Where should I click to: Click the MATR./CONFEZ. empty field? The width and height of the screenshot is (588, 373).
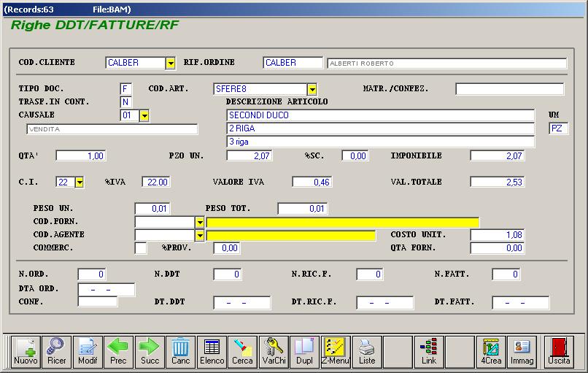(510, 89)
